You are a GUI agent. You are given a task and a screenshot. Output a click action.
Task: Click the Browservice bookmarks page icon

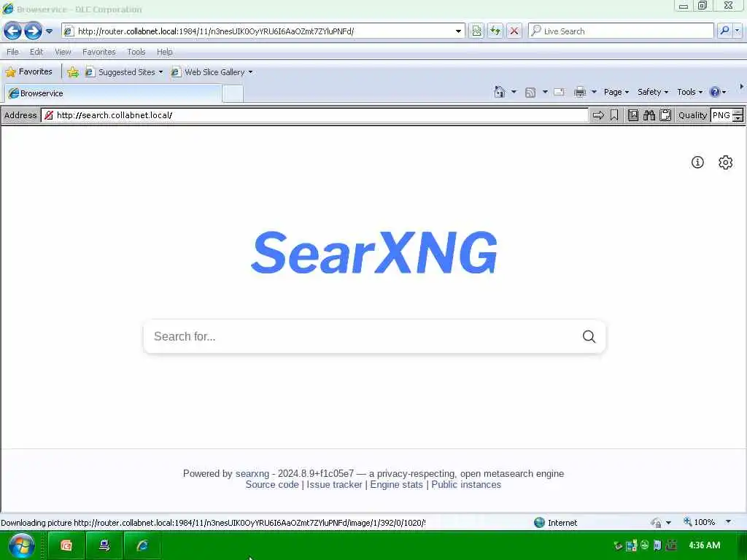point(633,115)
